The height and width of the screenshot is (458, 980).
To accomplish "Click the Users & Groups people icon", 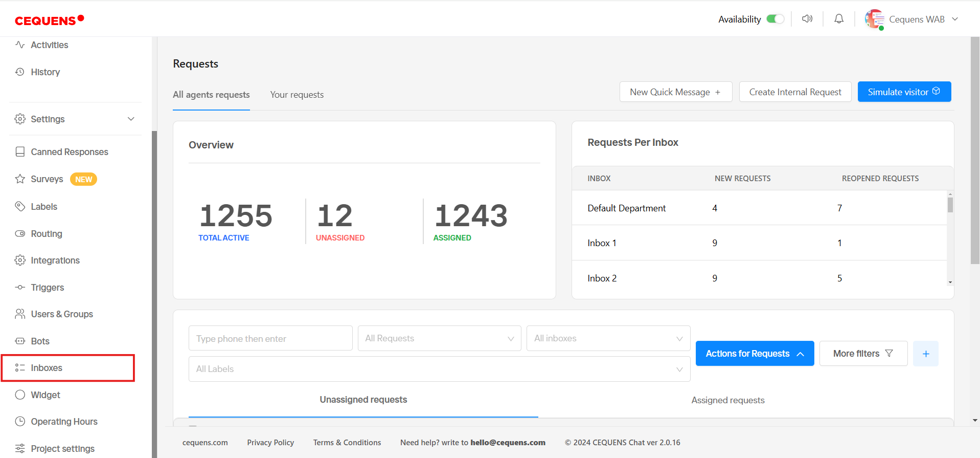I will [x=20, y=314].
